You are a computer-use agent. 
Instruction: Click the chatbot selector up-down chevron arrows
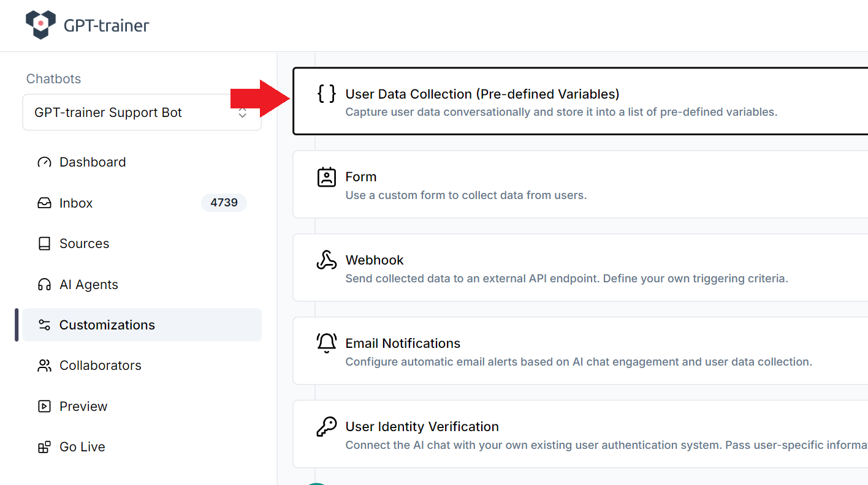coord(243,113)
